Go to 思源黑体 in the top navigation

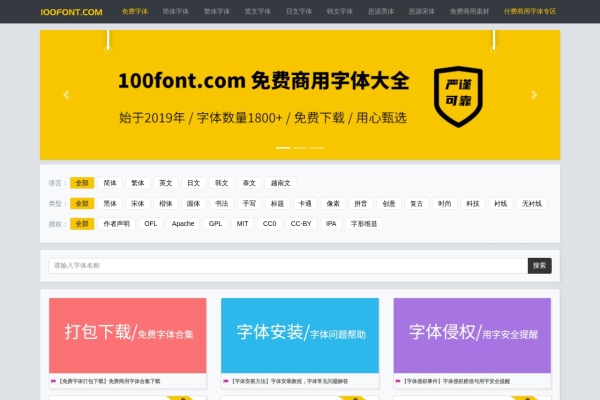point(381,11)
